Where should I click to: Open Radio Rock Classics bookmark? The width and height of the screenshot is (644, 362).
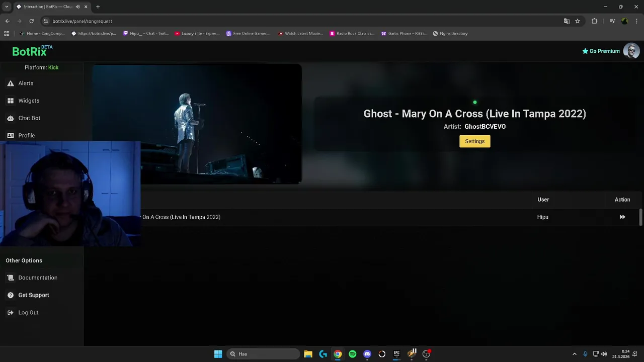pyautogui.click(x=352, y=34)
